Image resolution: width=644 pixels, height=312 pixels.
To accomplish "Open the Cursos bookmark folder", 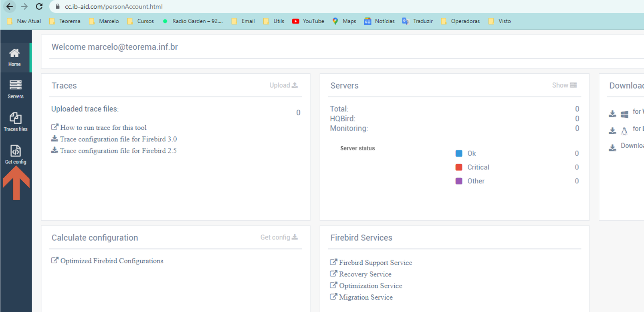I will click(x=141, y=21).
